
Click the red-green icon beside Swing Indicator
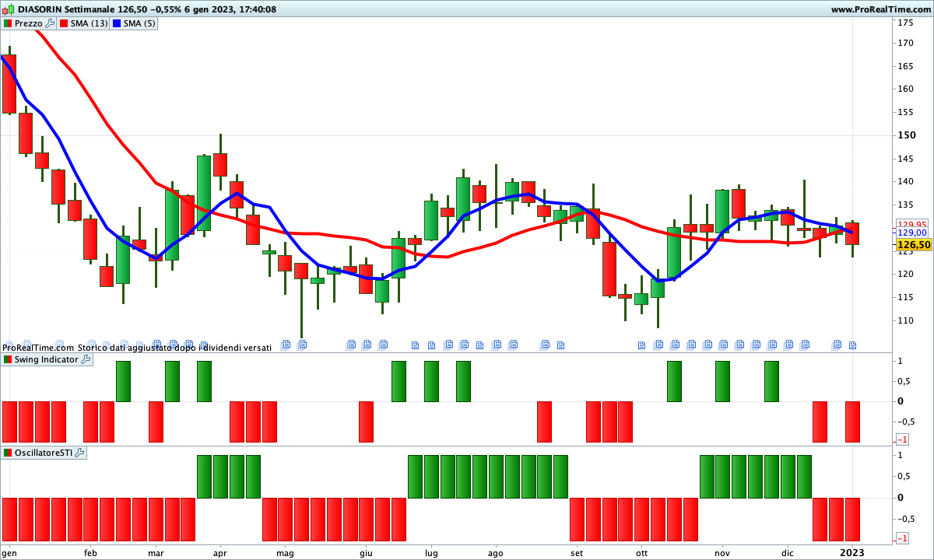coord(7,359)
